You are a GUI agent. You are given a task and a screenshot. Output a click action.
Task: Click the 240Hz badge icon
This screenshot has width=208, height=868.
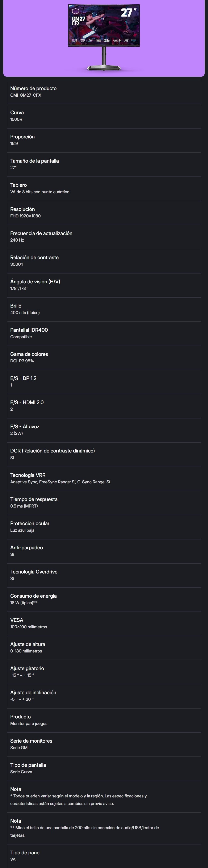91,40
